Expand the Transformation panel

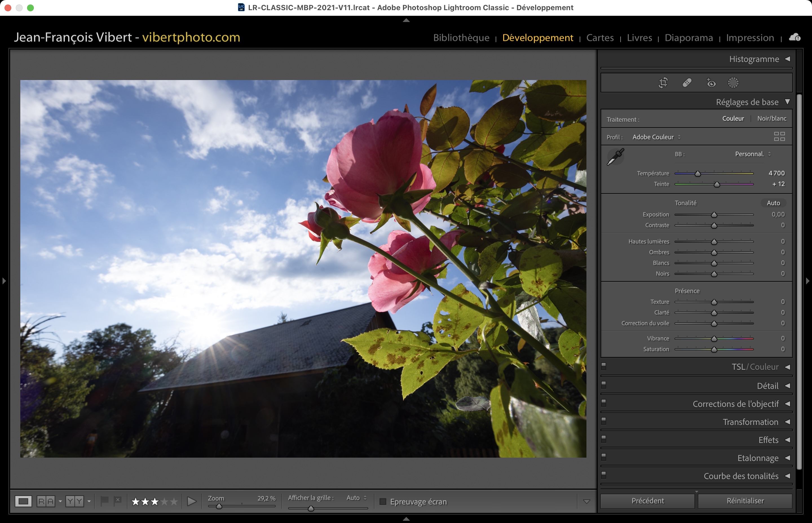coord(750,422)
